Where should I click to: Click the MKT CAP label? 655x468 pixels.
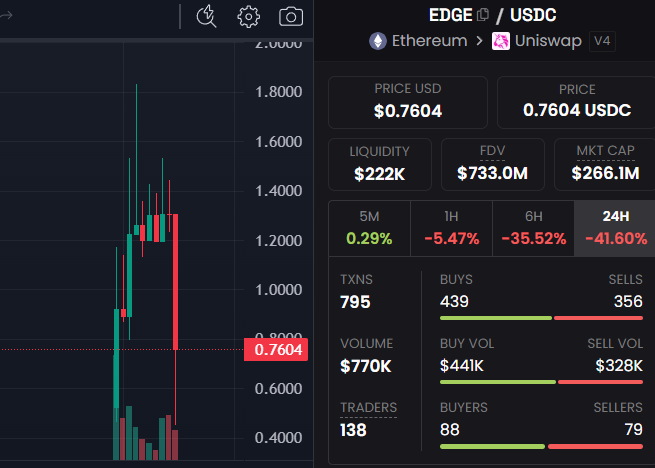pos(605,150)
